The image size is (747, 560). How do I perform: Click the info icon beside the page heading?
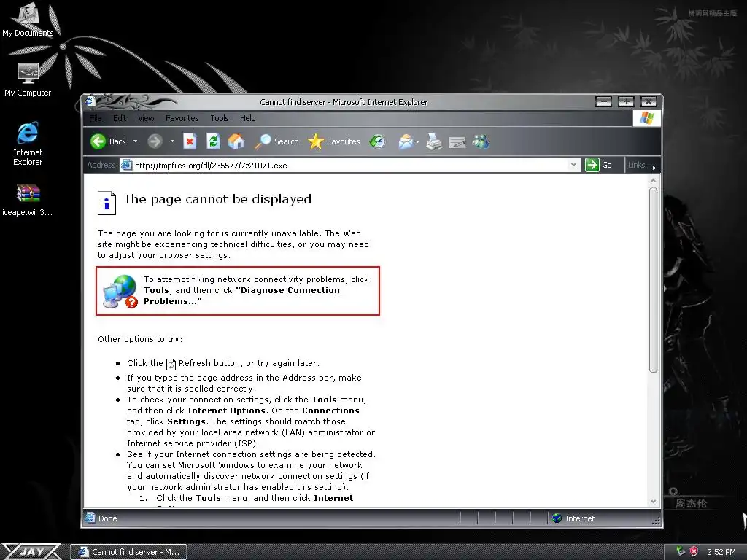[107, 203]
